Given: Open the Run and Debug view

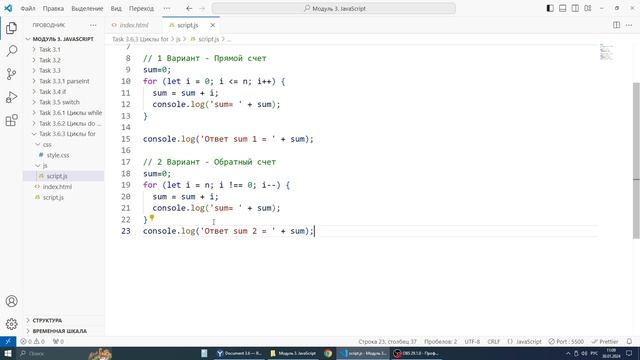Looking at the screenshot, I should (x=11, y=97).
